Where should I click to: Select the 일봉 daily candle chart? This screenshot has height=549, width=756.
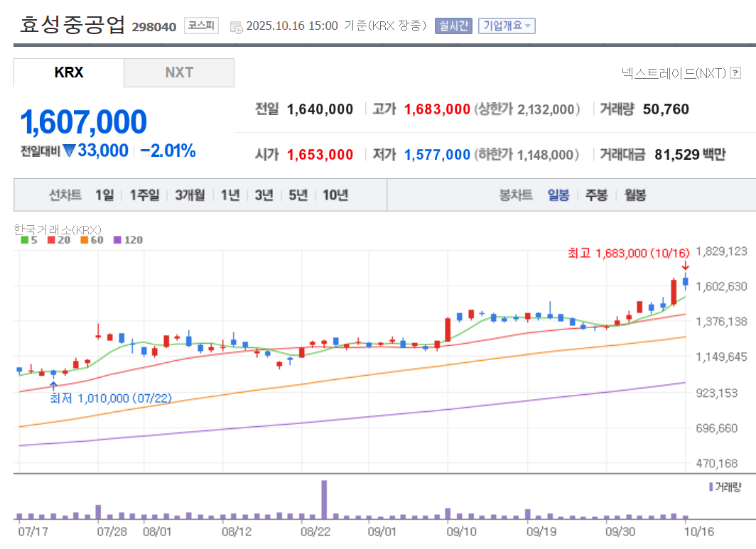click(558, 195)
